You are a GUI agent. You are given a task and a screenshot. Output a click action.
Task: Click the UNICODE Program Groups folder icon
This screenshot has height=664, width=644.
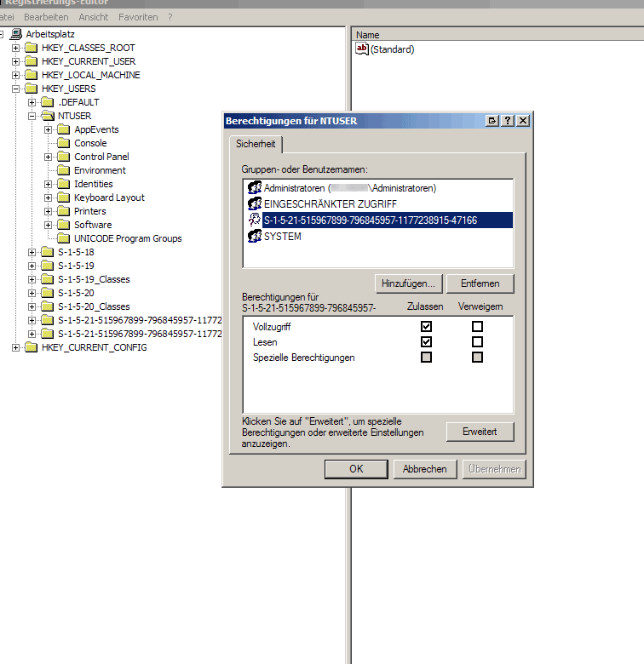point(64,238)
